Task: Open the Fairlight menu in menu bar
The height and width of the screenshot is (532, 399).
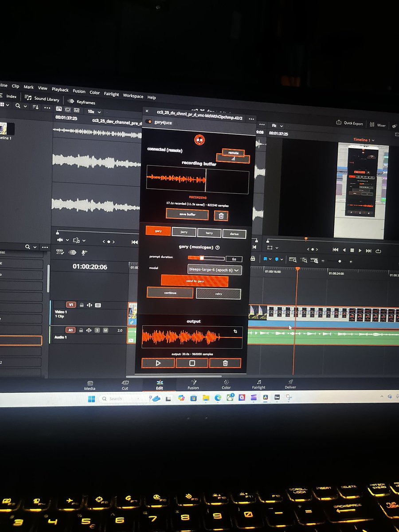Action: pos(111,94)
